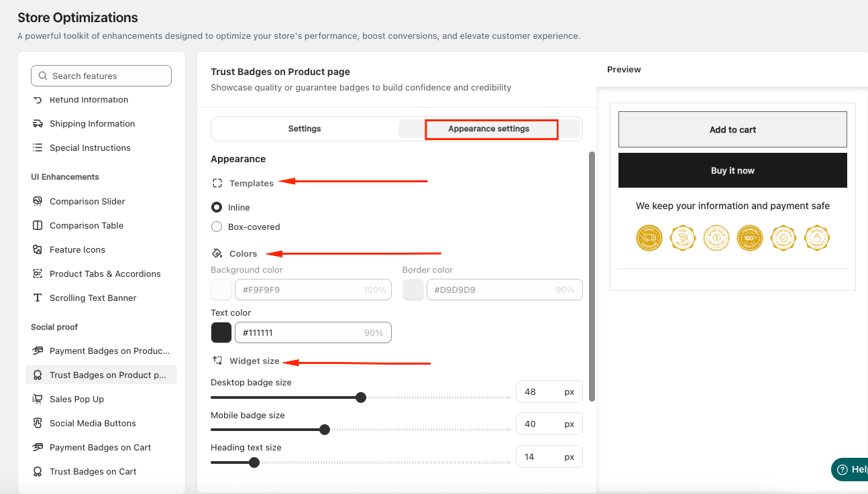Open the black Text color swatch
Viewport: 868px width, 494px height.
tap(221, 332)
